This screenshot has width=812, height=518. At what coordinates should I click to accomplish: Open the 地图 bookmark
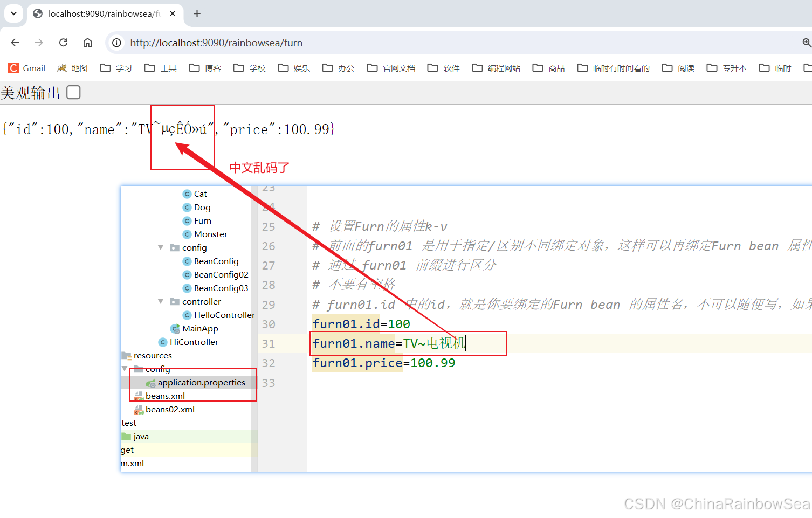(x=72, y=68)
